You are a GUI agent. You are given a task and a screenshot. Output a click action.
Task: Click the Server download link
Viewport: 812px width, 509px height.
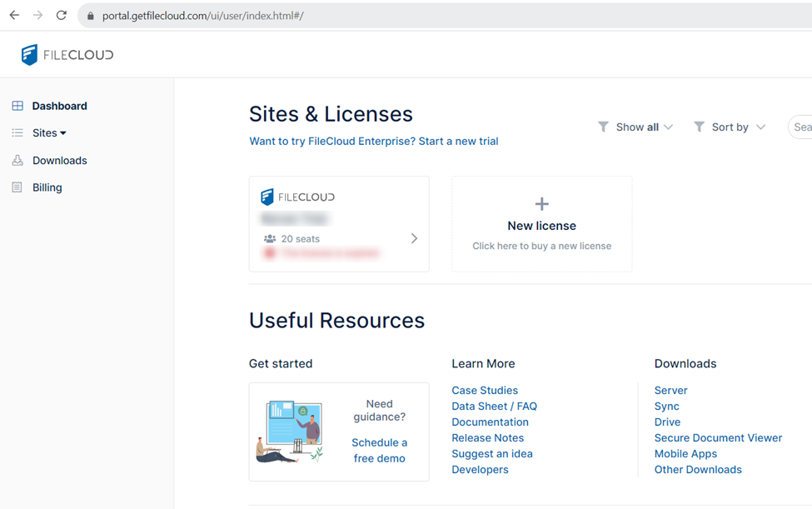pyautogui.click(x=670, y=391)
